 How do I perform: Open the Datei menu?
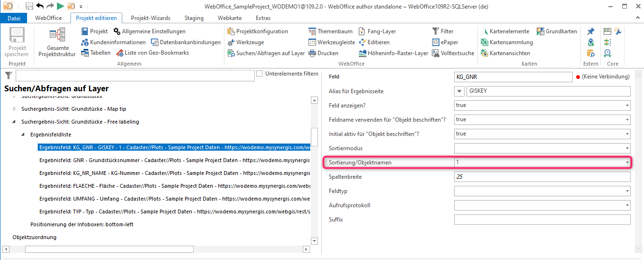point(14,18)
